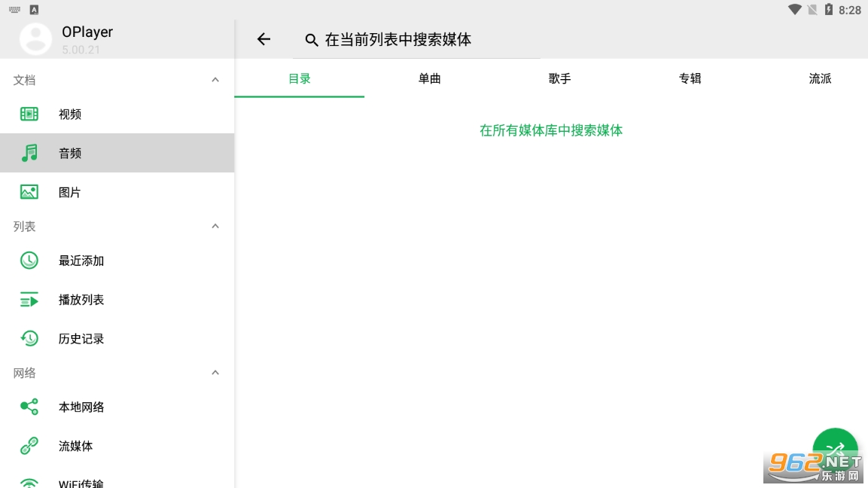
Task: Switch to the 专辑 tab
Action: (690, 78)
